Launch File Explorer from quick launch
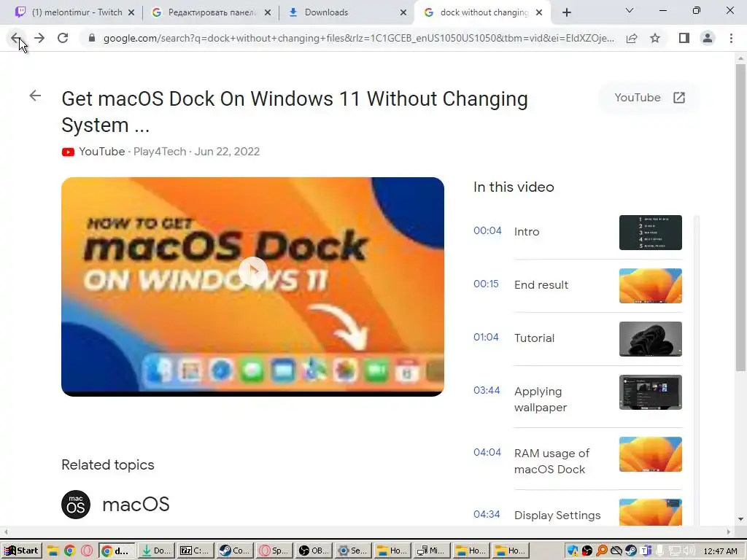The width and height of the screenshot is (747, 560). tap(53, 551)
